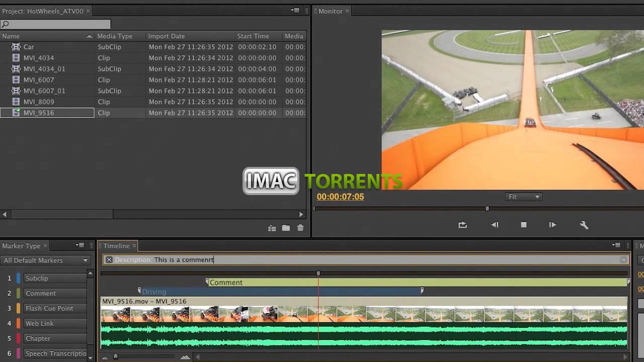This screenshot has height=362, width=644.
Task: Click the timeline zoom out small mountain icon
Action: tap(105, 357)
